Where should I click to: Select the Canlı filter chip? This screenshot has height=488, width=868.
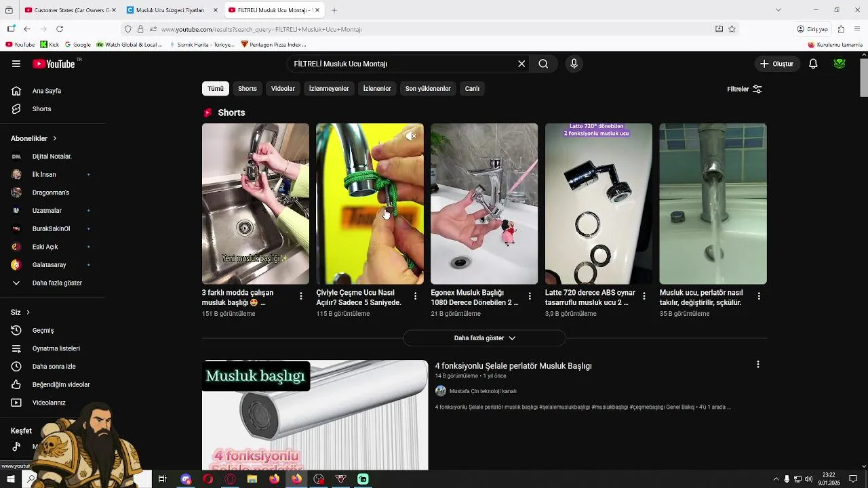click(472, 89)
